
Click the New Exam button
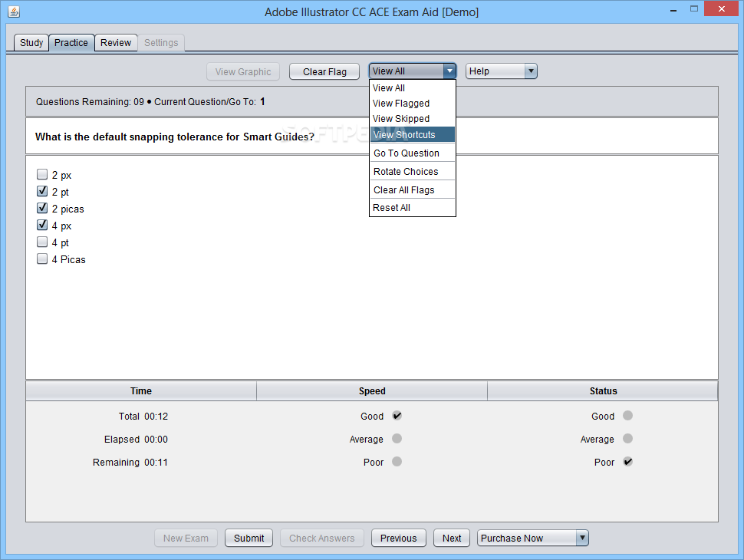click(x=186, y=539)
